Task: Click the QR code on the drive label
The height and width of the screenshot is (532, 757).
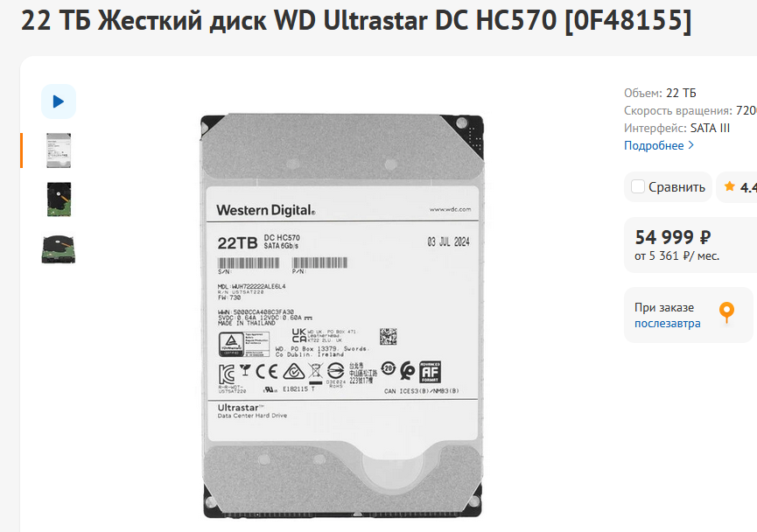Action: (x=388, y=337)
